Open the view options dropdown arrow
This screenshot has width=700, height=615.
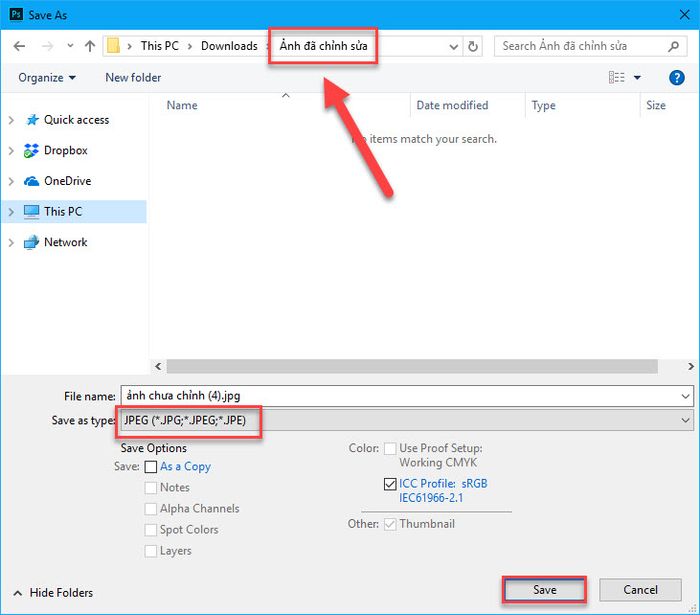point(637,78)
